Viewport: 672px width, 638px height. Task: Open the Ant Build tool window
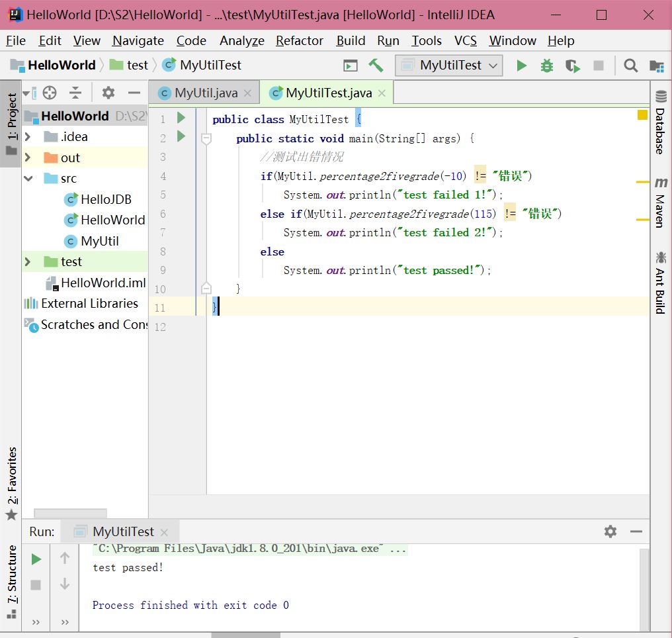click(x=661, y=283)
